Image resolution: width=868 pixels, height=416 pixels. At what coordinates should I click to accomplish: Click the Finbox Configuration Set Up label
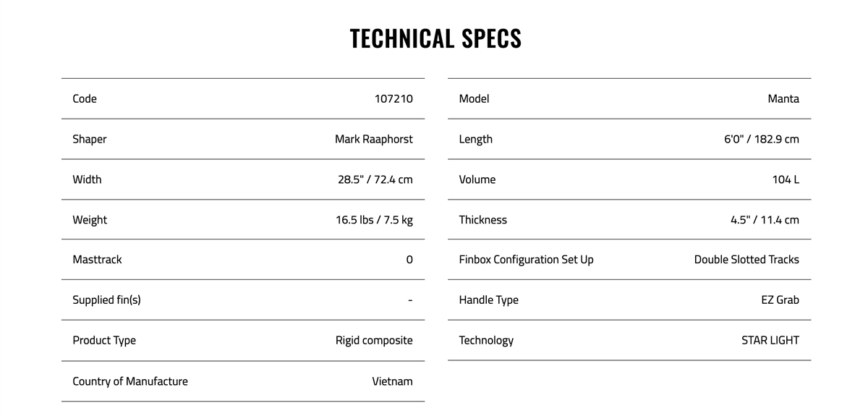tap(526, 259)
